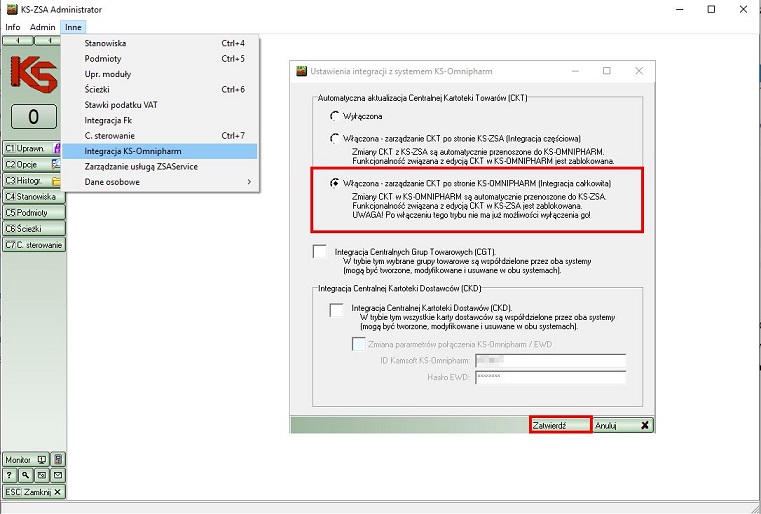Choose C. sterowanie from the Inne menu
Screen dimensions: 761x514
pyautogui.click(x=160, y=136)
